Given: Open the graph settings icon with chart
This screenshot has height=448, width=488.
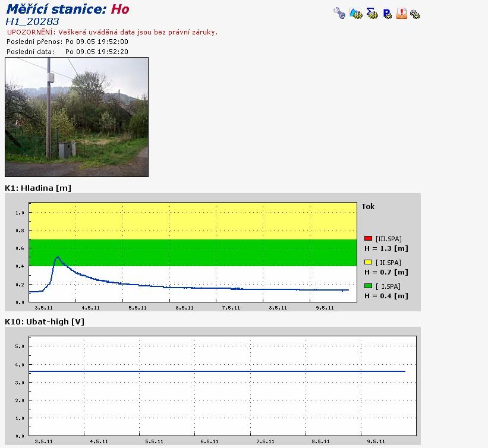Looking at the screenshot, I should click(x=355, y=14).
